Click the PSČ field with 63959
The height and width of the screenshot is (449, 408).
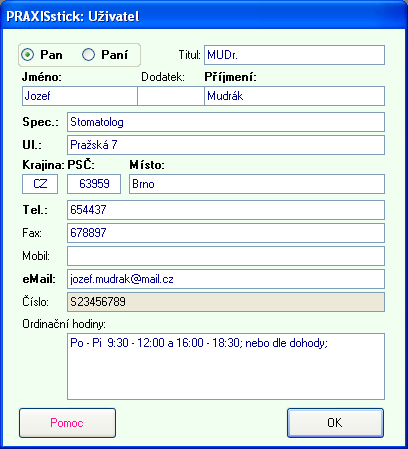click(x=94, y=184)
